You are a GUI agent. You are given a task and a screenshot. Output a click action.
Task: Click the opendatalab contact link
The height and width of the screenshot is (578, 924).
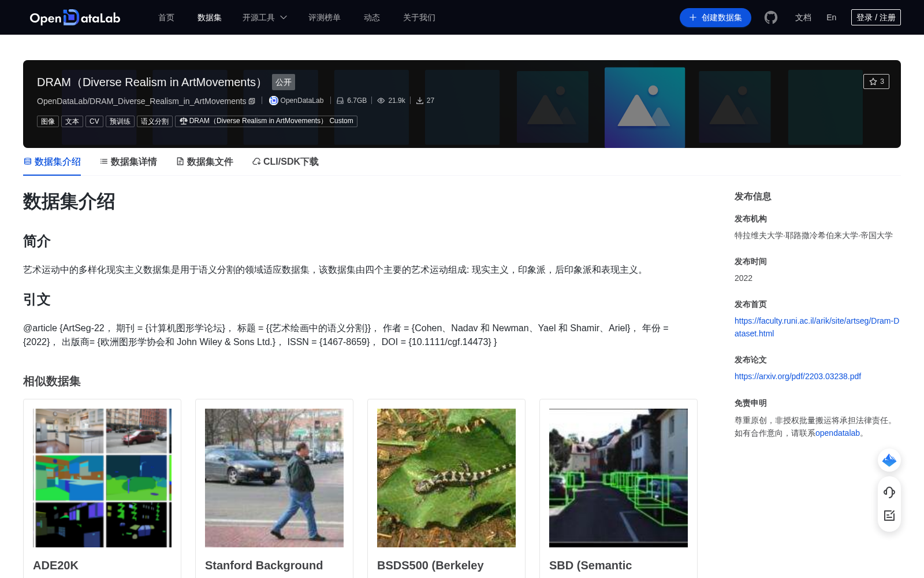coord(837,433)
